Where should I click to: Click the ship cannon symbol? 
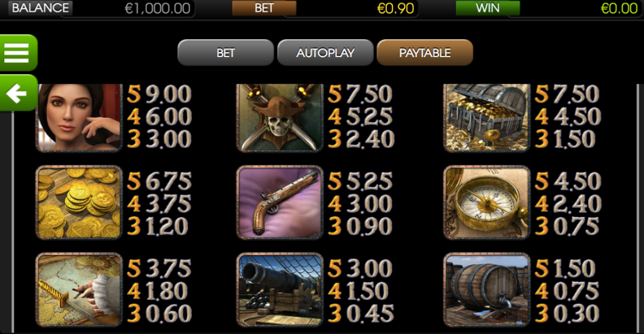tap(280, 290)
